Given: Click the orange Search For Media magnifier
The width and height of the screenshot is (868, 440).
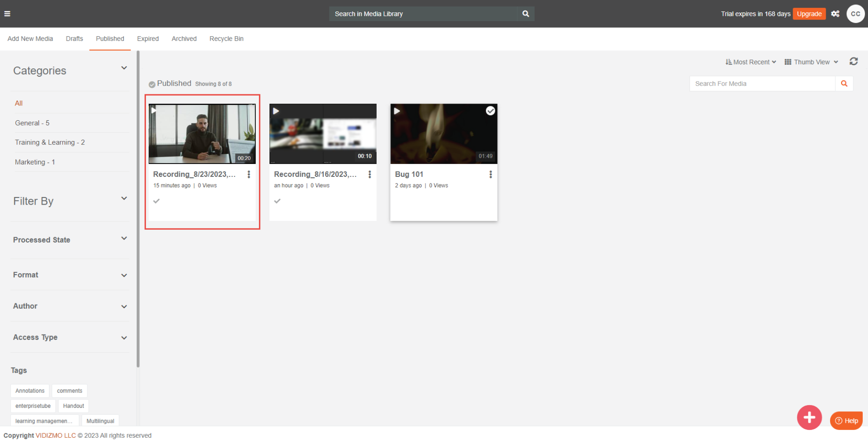Looking at the screenshot, I should (x=844, y=84).
